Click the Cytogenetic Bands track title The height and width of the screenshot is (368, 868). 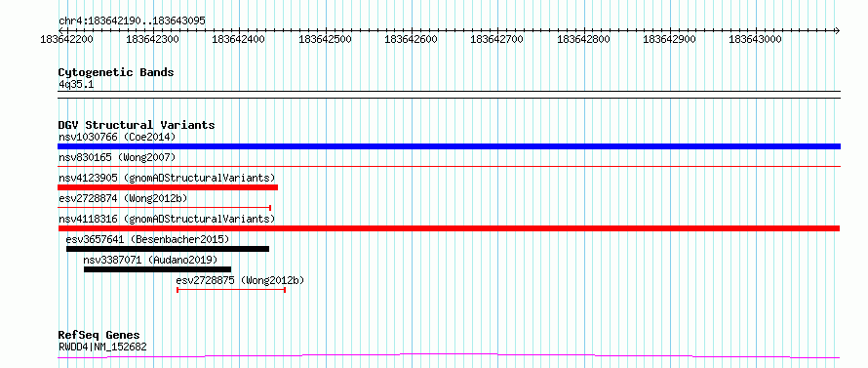click(116, 72)
